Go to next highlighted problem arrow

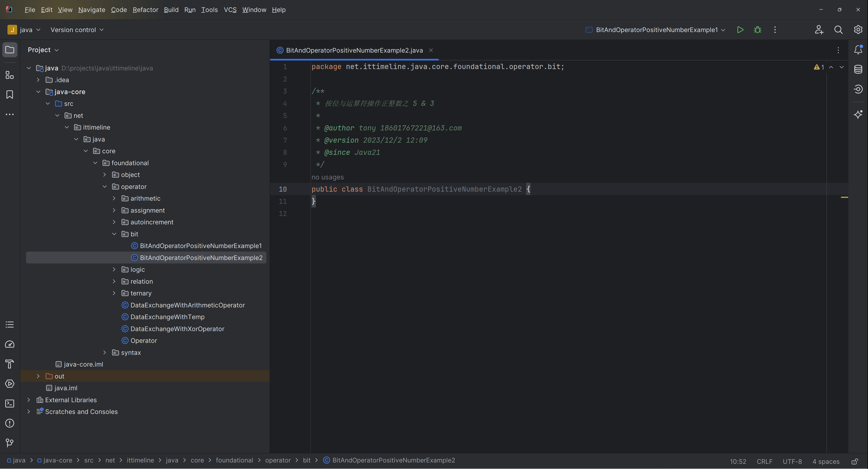pyautogui.click(x=842, y=67)
